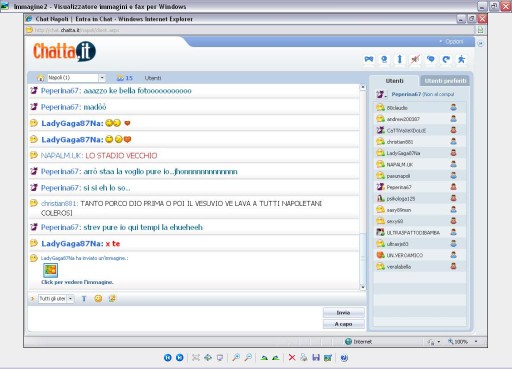This screenshot has height=369, width=512.
Task: Toggle the muted sound icon
Action: [x=415, y=59]
